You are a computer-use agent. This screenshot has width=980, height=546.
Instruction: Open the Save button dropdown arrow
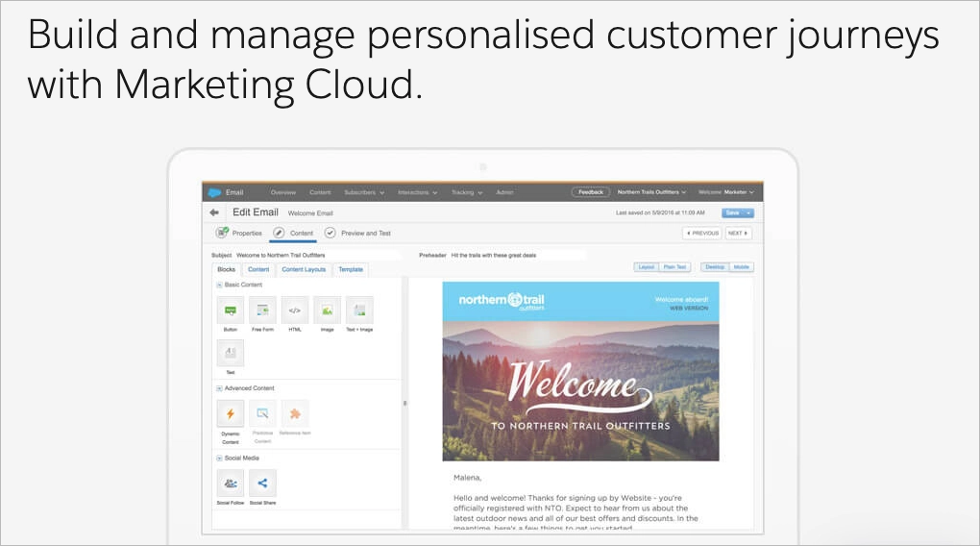click(748, 213)
